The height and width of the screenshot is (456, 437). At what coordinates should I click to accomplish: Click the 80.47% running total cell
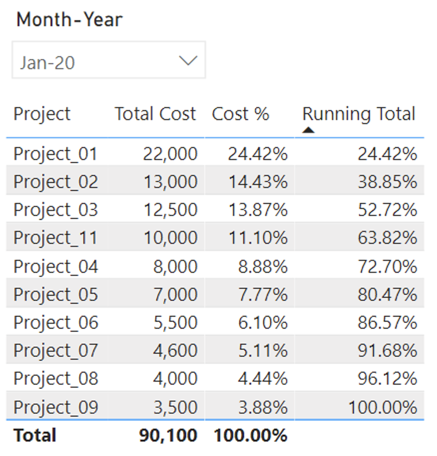tap(387, 295)
